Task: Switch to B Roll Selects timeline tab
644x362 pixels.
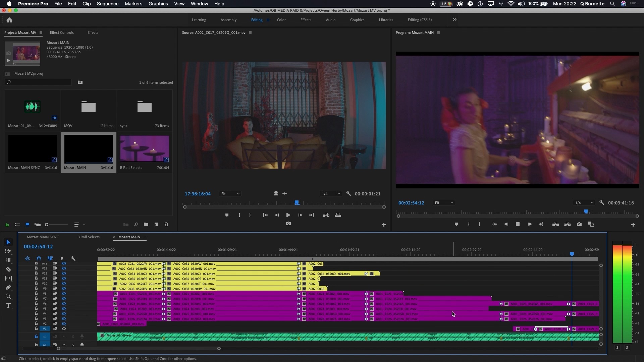Action: click(x=89, y=237)
